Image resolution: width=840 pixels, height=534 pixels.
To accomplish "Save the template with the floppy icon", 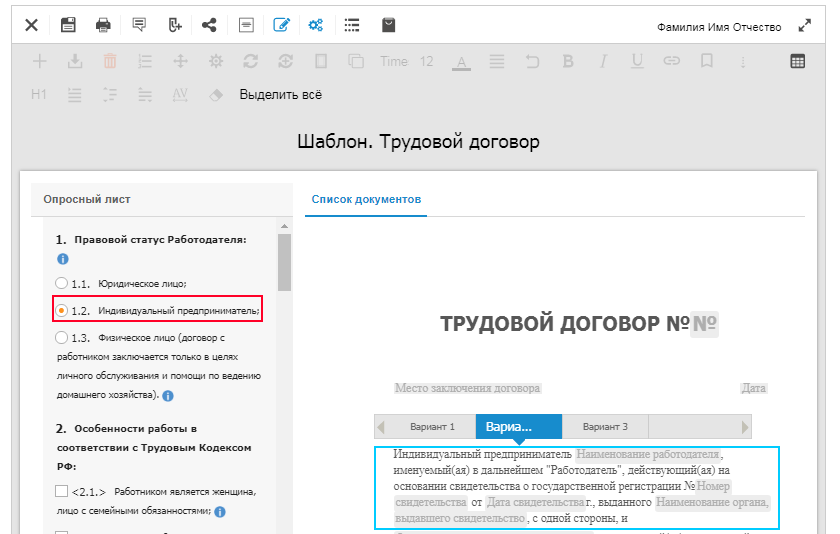I will point(68,25).
